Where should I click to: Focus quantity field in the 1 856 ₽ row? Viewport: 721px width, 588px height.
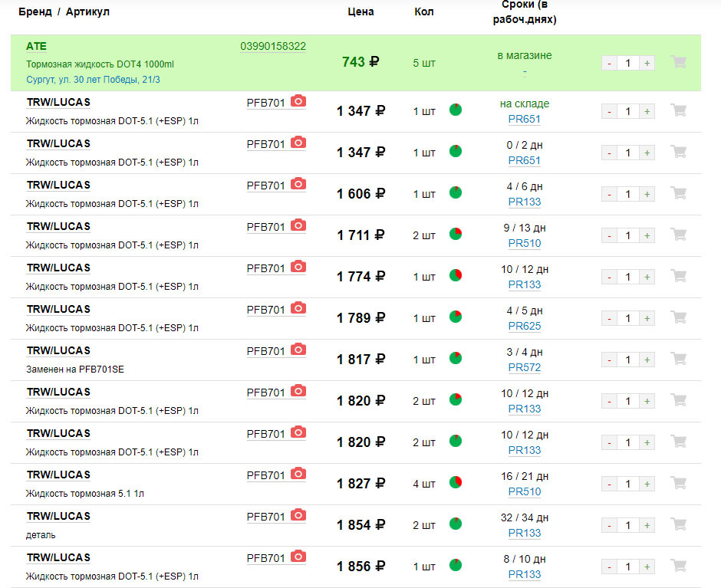628,567
